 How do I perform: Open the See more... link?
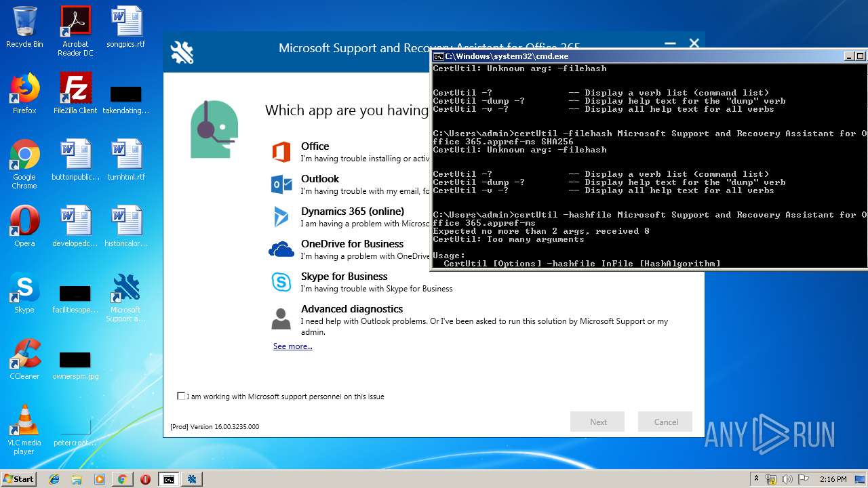[x=293, y=346]
